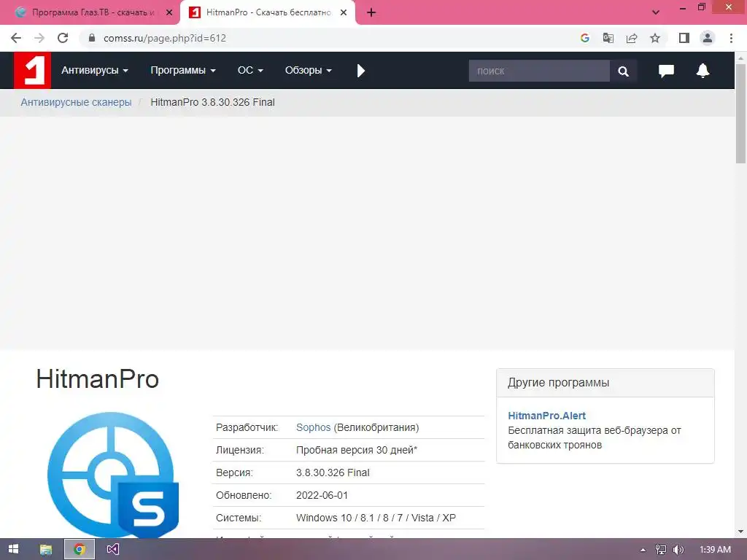Viewport: 747px width, 560px height.
Task: Click the HitmanPro target logo
Action: pyautogui.click(x=113, y=475)
